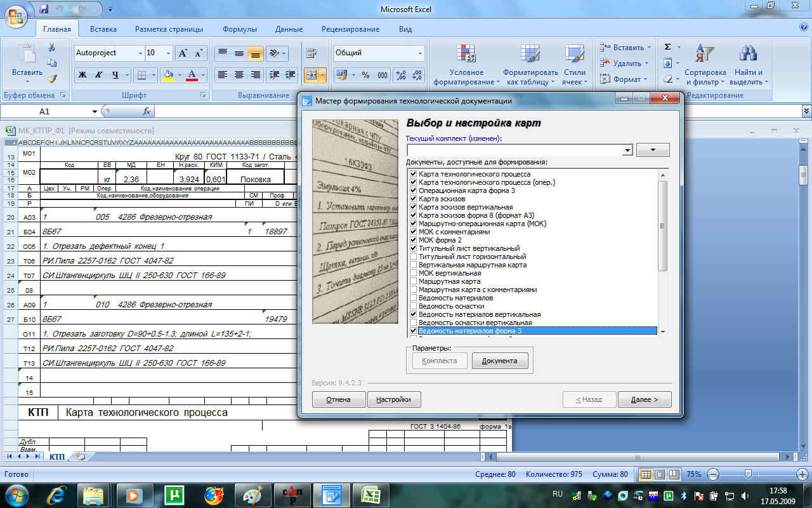Click the Документа parameters button
Image resolution: width=812 pixels, height=508 pixels.
499,361
